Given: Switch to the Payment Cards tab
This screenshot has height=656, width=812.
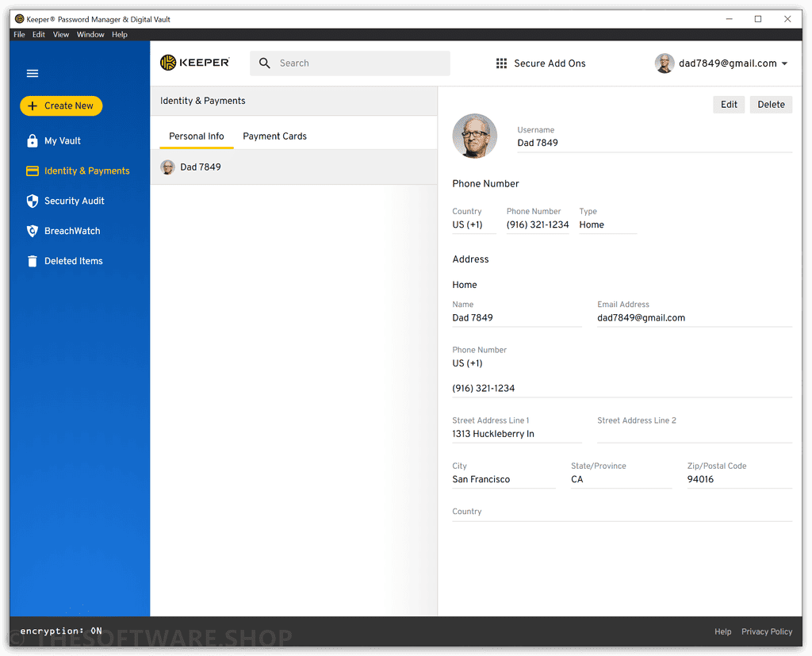Looking at the screenshot, I should pyautogui.click(x=274, y=136).
